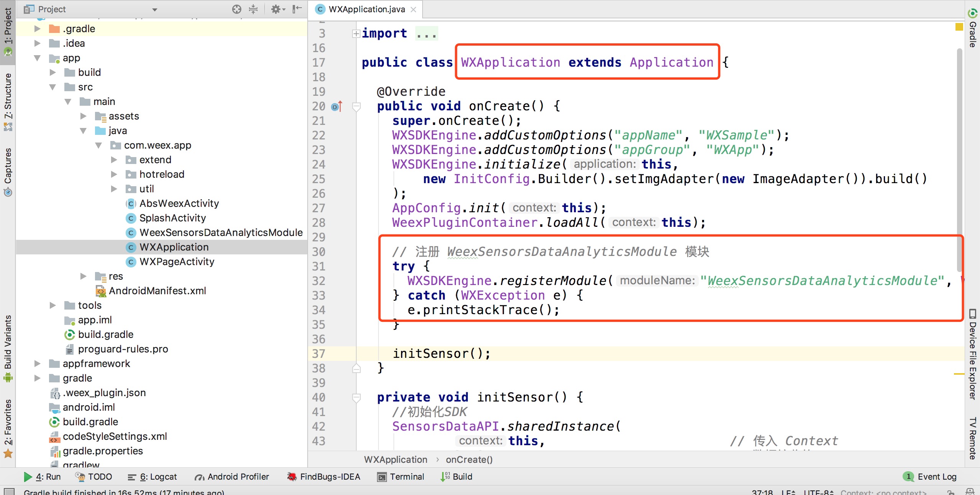The image size is (980, 495).
Task: Fold the initSensor method at line 40
Action: click(356, 398)
